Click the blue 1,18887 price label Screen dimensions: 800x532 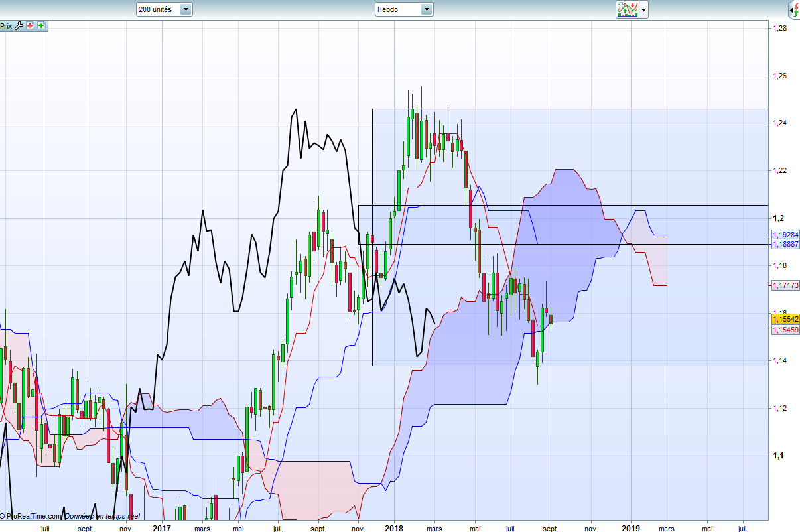point(785,244)
